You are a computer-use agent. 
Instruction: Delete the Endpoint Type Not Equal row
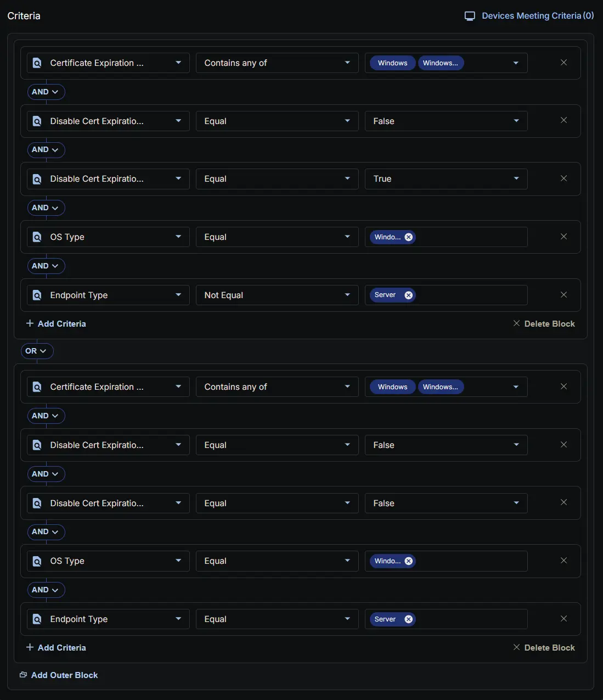coord(563,295)
